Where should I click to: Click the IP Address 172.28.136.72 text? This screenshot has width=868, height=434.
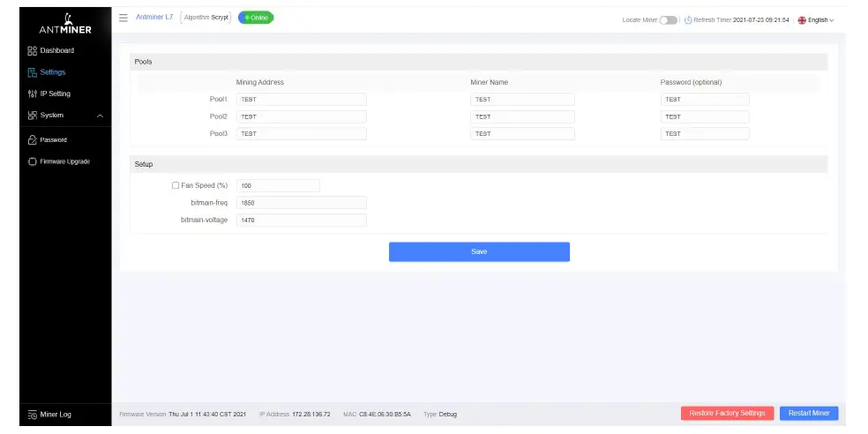tap(295, 415)
